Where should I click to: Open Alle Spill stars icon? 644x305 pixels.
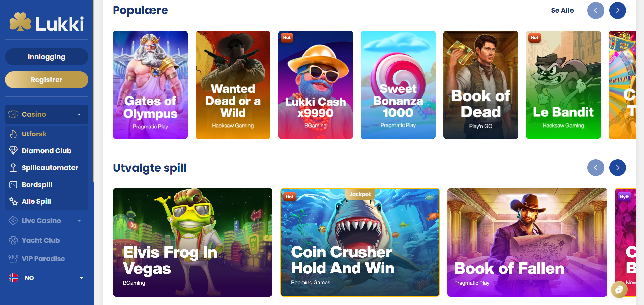pos(13,201)
